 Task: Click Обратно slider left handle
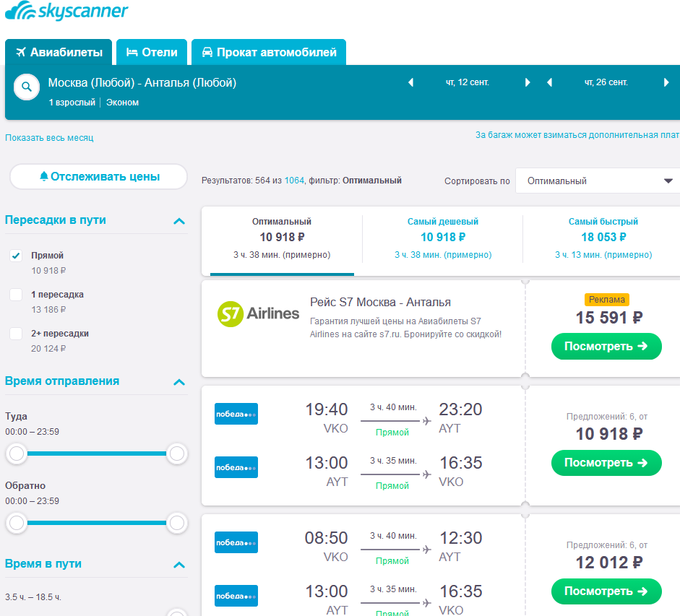(x=17, y=523)
